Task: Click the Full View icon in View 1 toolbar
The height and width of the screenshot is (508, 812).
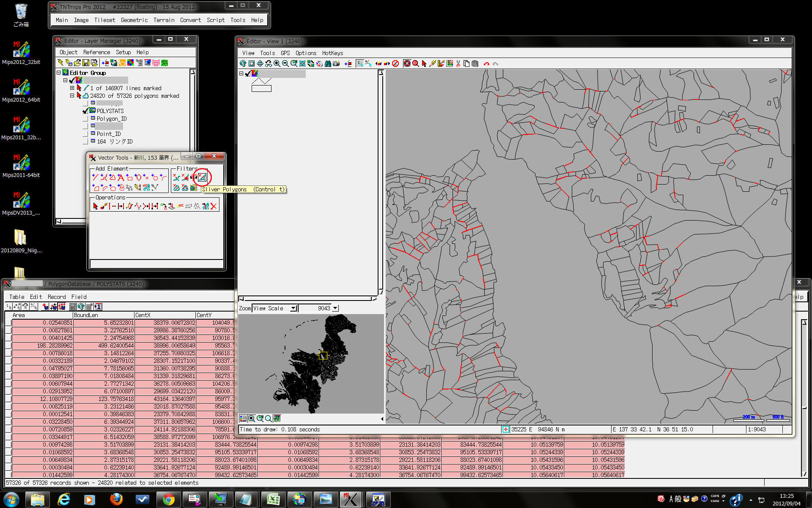Action: point(252,63)
